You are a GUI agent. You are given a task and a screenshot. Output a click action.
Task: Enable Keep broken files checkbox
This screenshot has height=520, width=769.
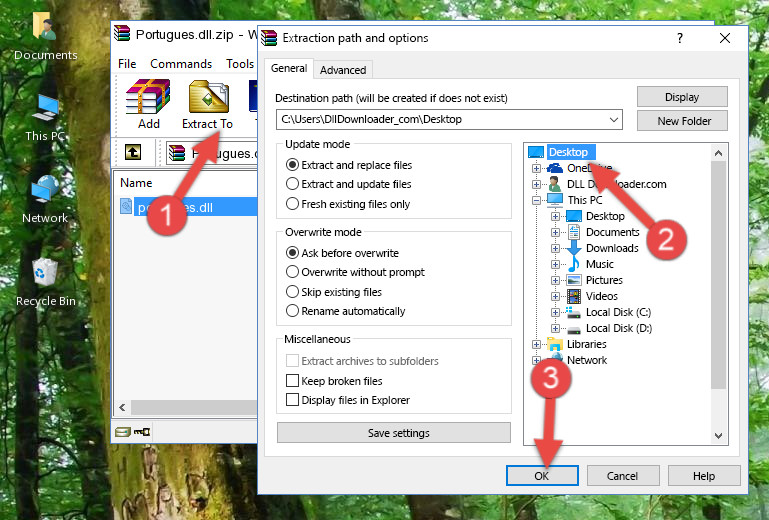point(292,381)
